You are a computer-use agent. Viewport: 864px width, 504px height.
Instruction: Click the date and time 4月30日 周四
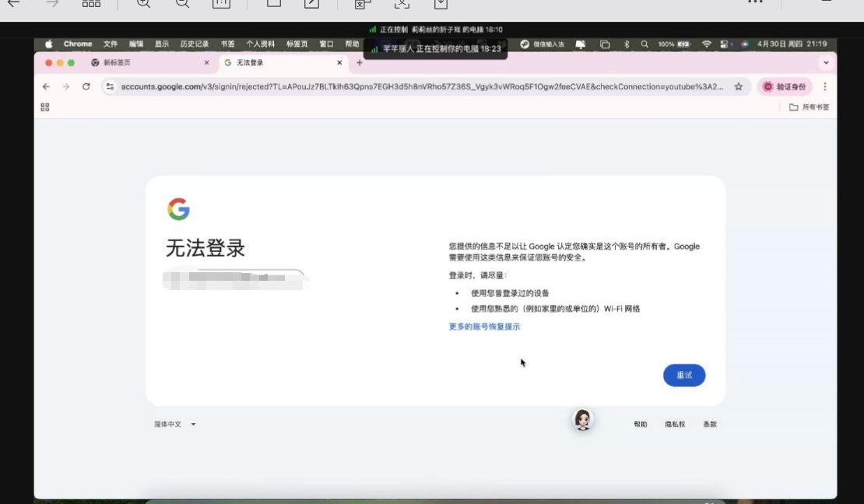pyautogui.click(x=792, y=44)
